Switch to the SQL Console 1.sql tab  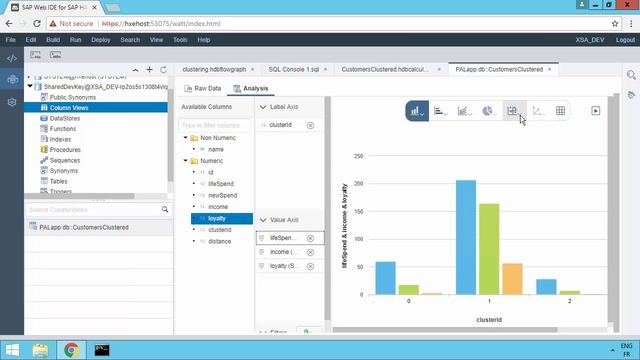tap(293, 69)
